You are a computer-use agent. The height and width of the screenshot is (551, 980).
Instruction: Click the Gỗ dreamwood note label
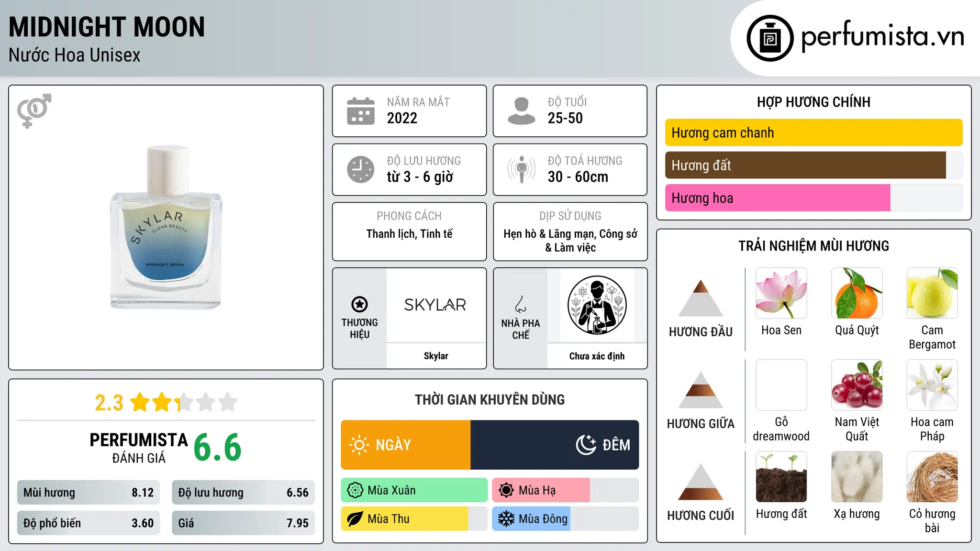pyautogui.click(x=781, y=429)
